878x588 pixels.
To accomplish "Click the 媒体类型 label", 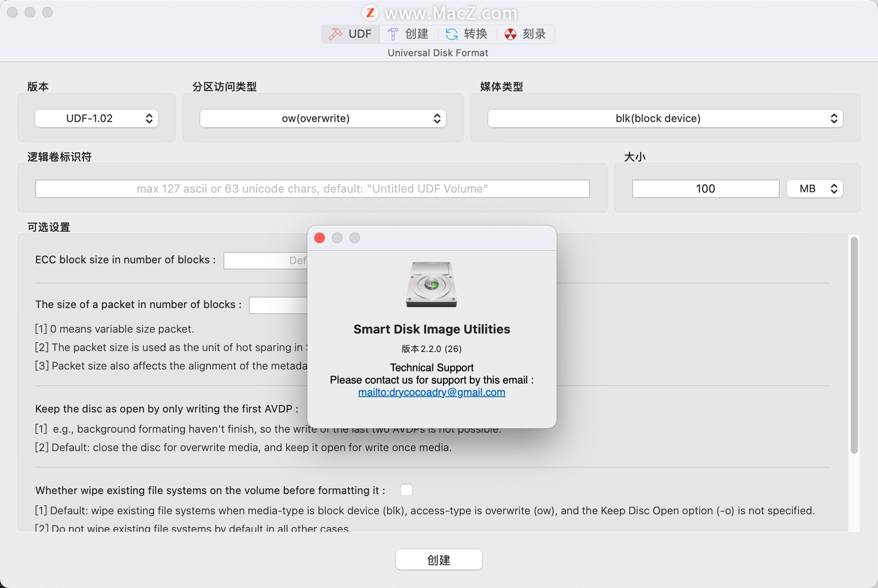I will 501,86.
